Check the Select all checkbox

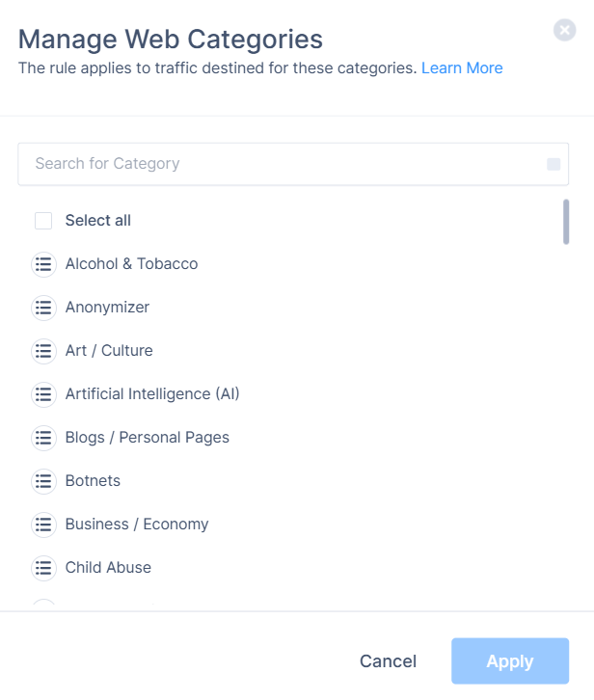pos(43,221)
